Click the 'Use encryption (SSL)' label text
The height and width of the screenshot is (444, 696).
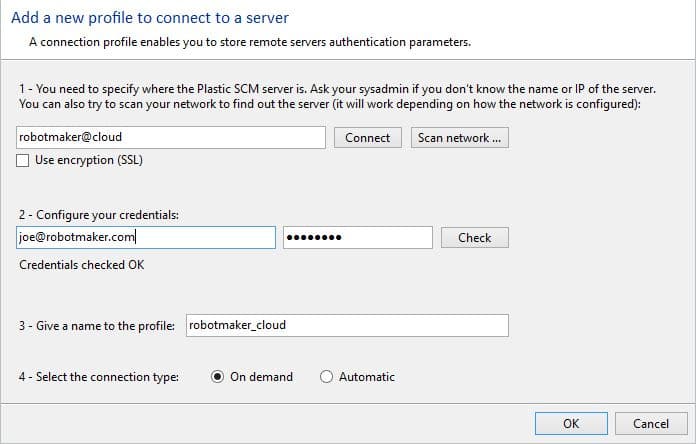pos(90,161)
